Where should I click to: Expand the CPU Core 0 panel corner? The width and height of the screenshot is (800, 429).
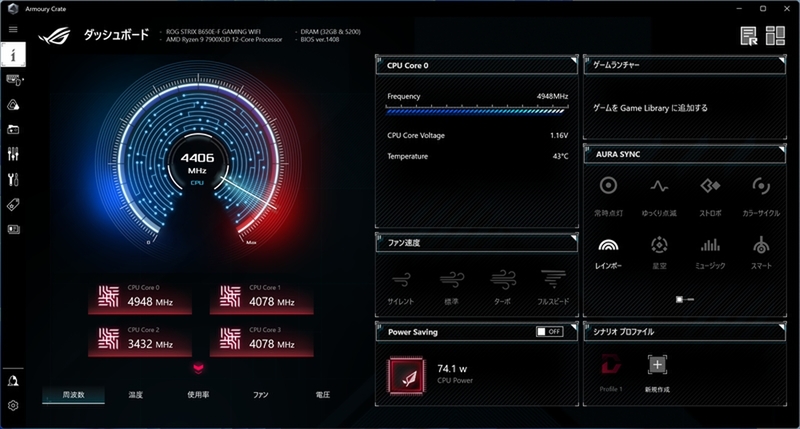point(573,60)
